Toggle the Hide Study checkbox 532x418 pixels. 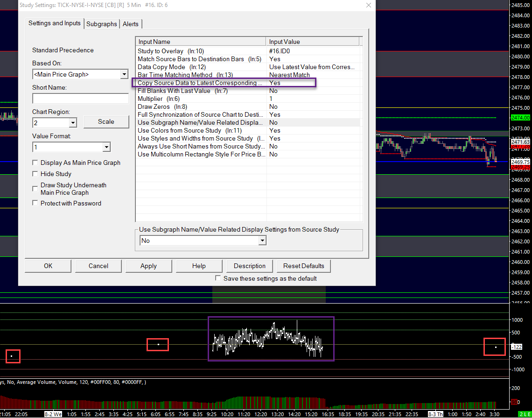click(35, 174)
